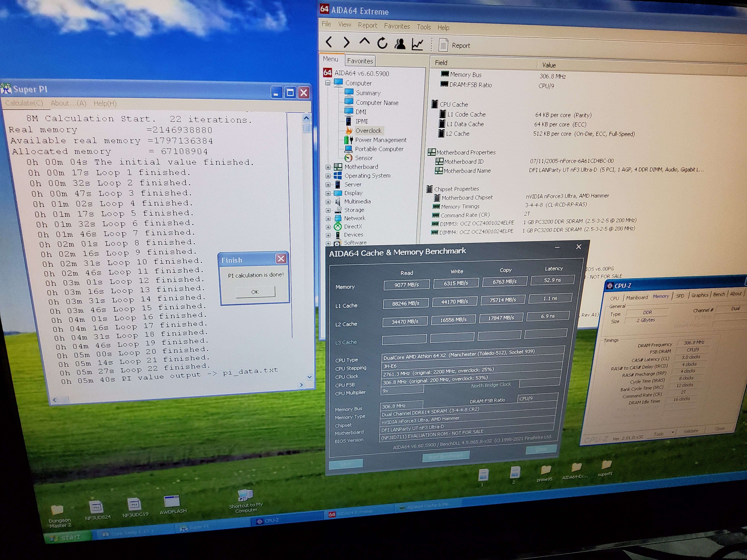The image size is (747, 560).
Task: Switch to the Menu panel tab
Action: click(330, 59)
